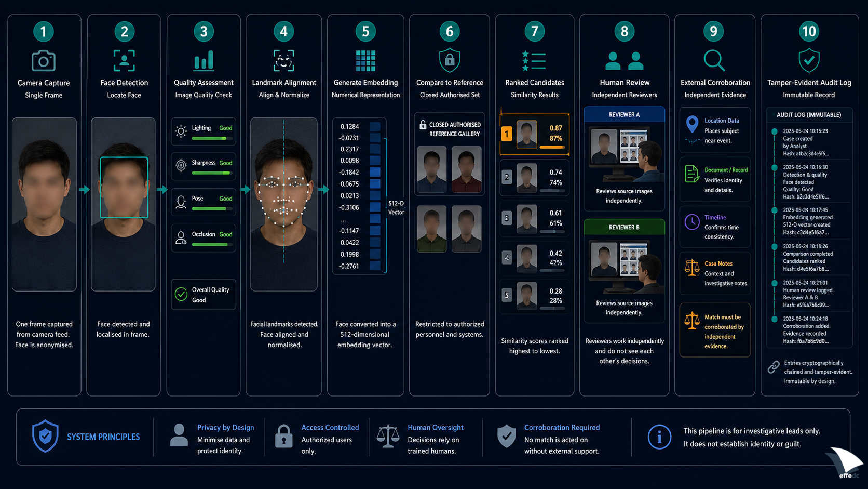This screenshot has height=489, width=868.
Task: Click the Compare to Reference shield-lock icon
Action: click(450, 60)
